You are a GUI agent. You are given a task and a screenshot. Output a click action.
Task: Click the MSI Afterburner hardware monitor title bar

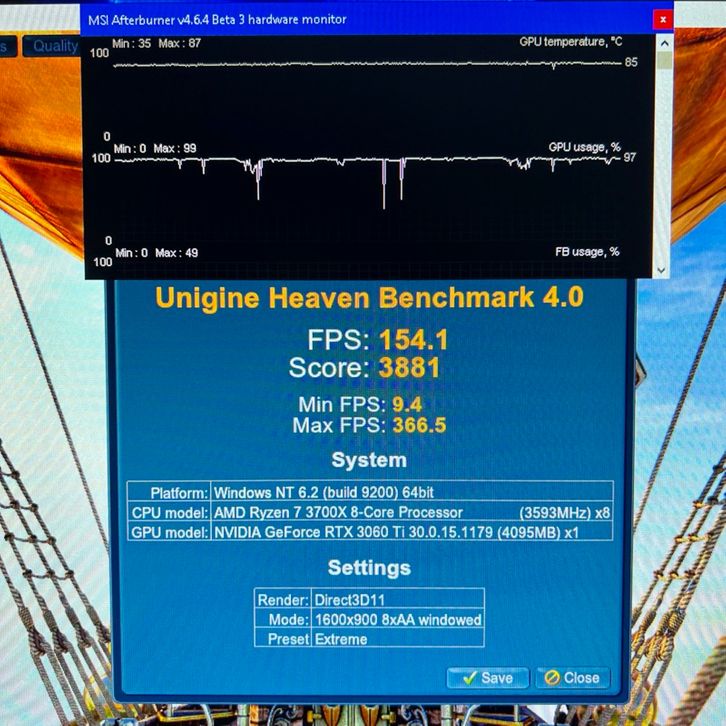point(300,19)
